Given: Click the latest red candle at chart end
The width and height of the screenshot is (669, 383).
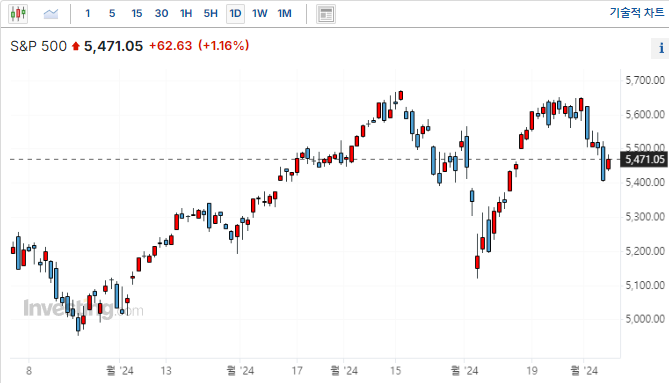Looking at the screenshot, I should coord(608,163).
